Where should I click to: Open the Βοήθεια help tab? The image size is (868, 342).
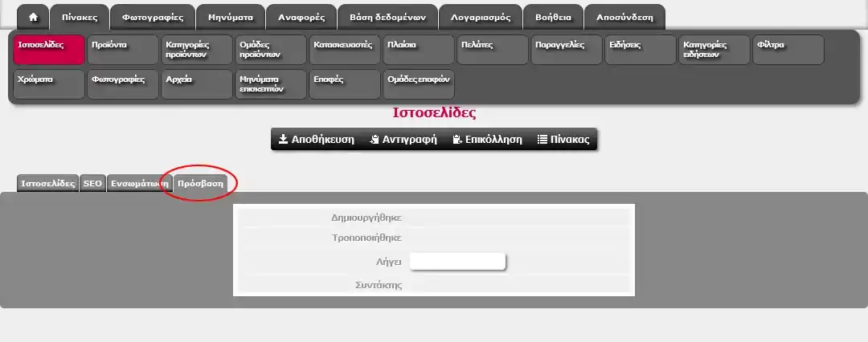click(552, 17)
